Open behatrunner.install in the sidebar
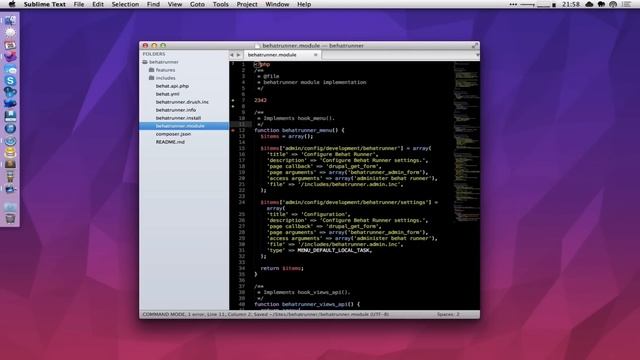Screen dimensions: 640x360 (178, 118)
